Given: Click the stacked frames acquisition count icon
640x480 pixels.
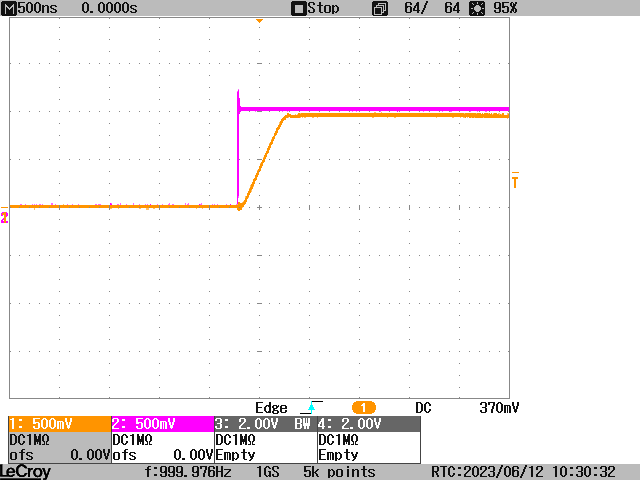Looking at the screenshot, I should coord(380,9).
